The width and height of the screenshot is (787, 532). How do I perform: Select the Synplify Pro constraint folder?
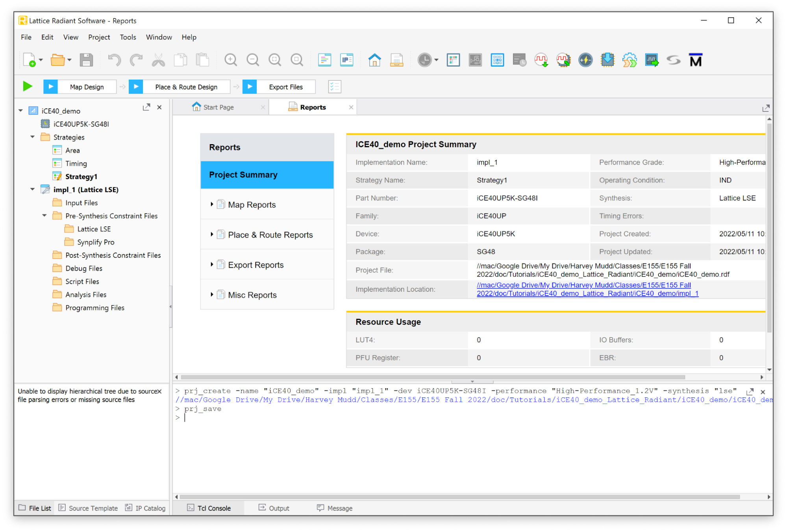pos(96,242)
